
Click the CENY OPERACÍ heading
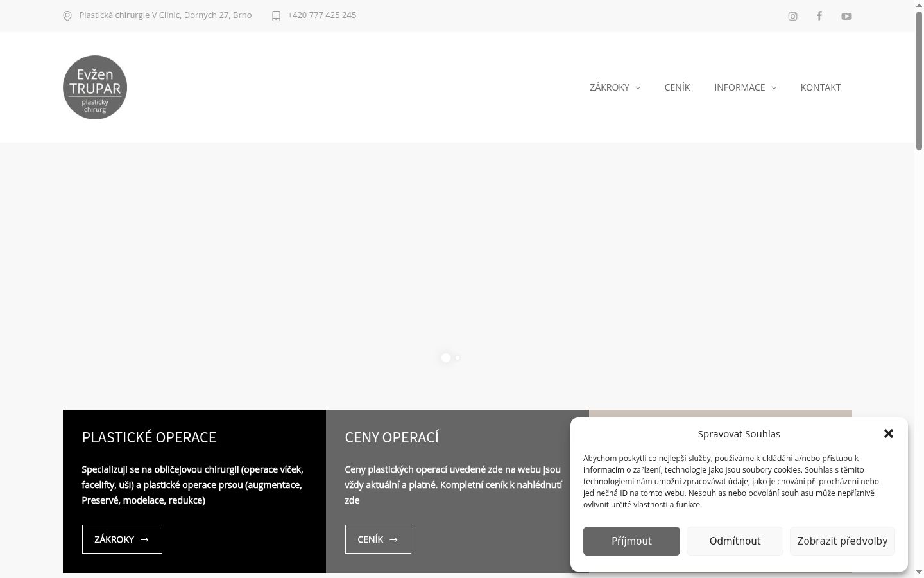pos(391,437)
